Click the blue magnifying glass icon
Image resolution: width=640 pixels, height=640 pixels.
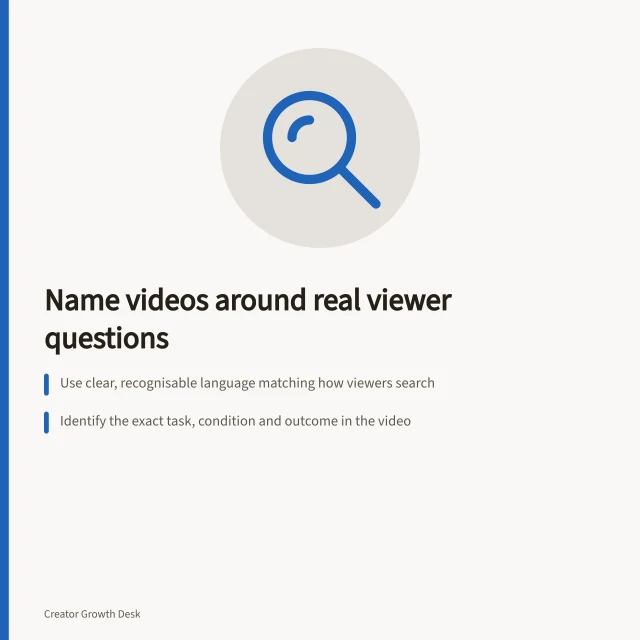pos(321,149)
